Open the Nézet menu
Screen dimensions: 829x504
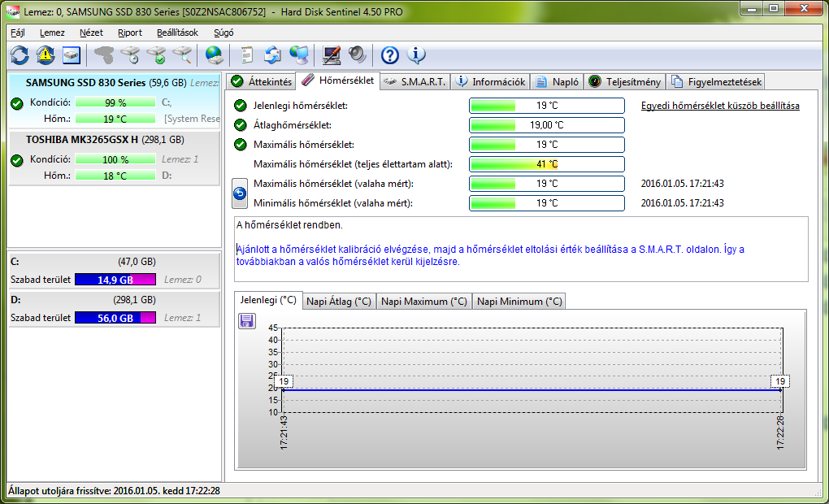(x=91, y=33)
